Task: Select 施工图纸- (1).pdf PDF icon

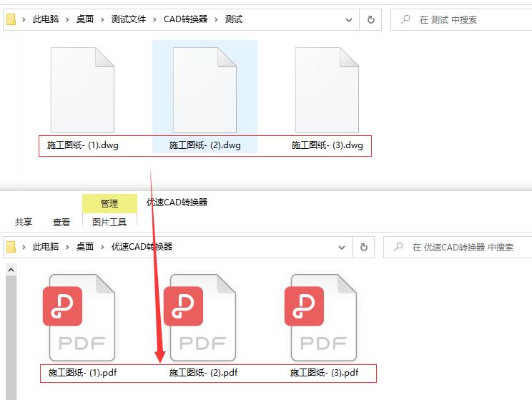Action: tap(79, 318)
